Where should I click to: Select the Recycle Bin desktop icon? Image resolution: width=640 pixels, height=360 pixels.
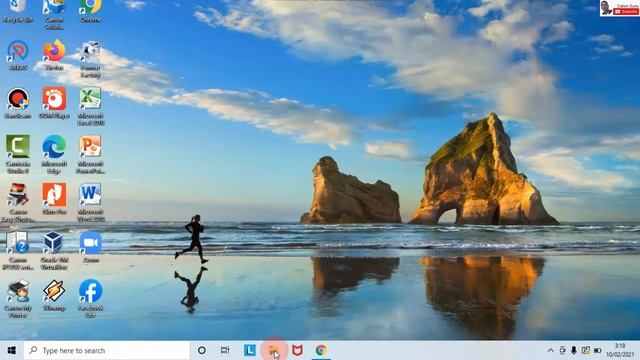point(18,10)
